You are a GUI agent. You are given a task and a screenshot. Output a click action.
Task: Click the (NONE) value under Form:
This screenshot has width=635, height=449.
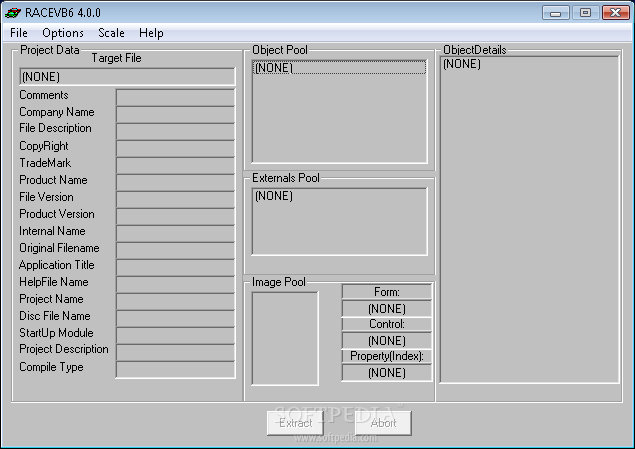(387, 309)
